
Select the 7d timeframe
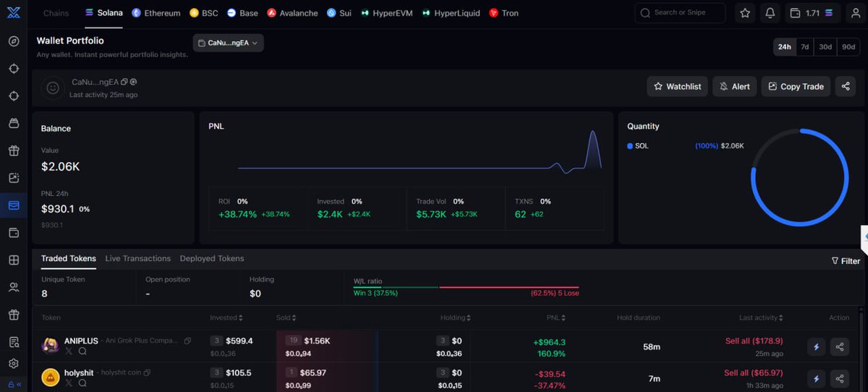pos(804,47)
